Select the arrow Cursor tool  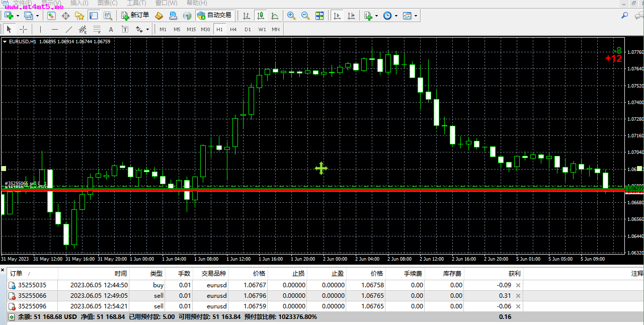[x=9, y=29]
